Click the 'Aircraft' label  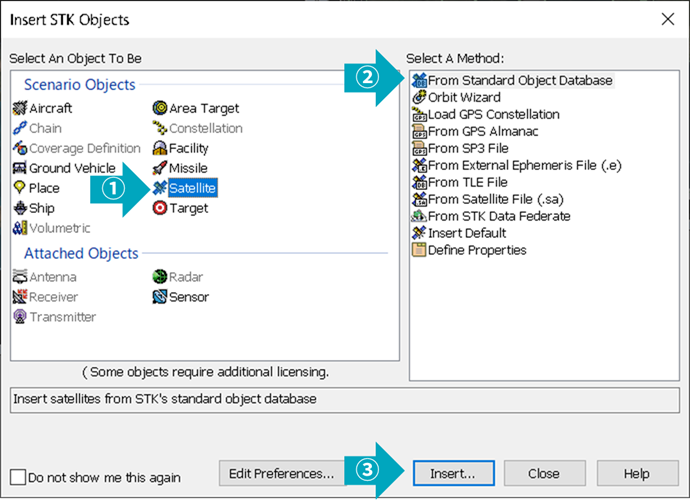tap(51, 108)
